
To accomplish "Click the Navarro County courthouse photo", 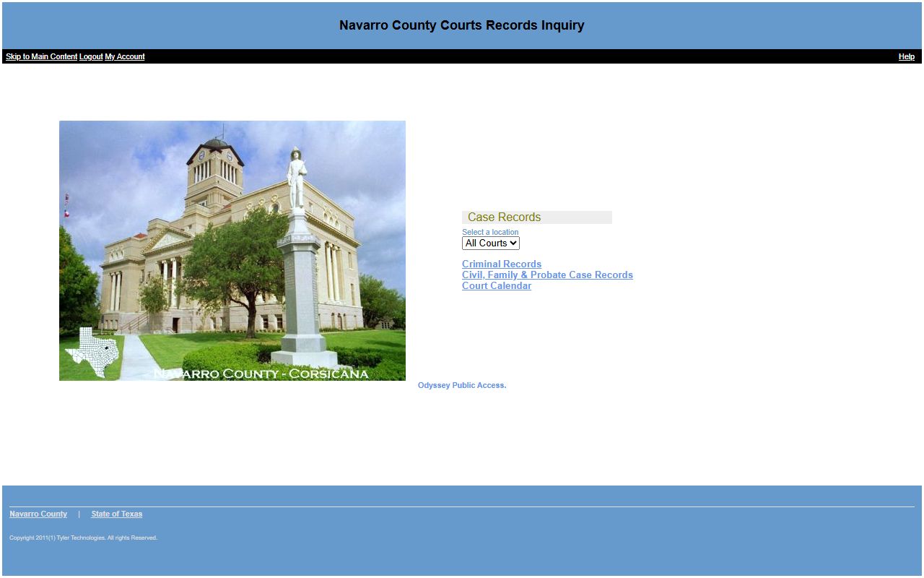I will pos(232,251).
